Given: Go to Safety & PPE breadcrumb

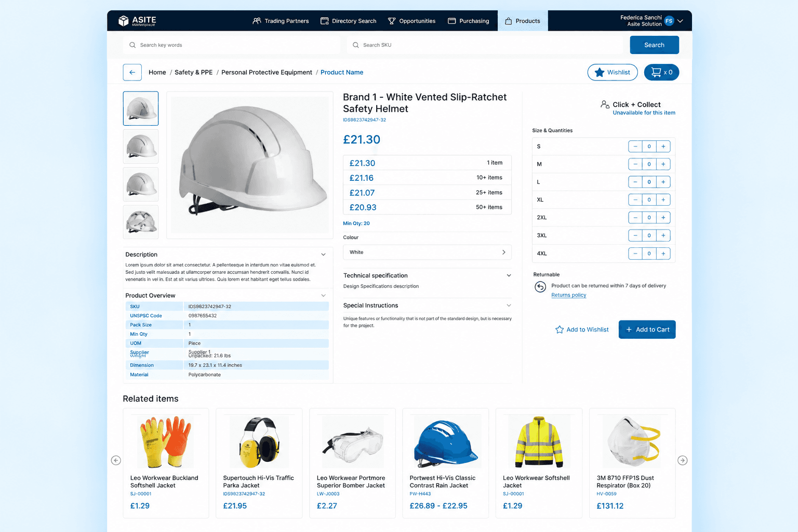Looking at the screenshot, I should 193,72.
